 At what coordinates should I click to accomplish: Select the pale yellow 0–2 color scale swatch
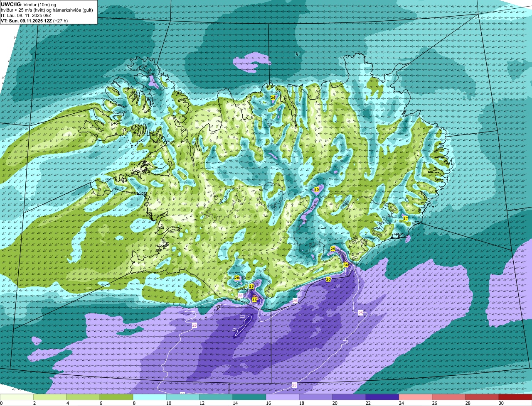point(17,397)
